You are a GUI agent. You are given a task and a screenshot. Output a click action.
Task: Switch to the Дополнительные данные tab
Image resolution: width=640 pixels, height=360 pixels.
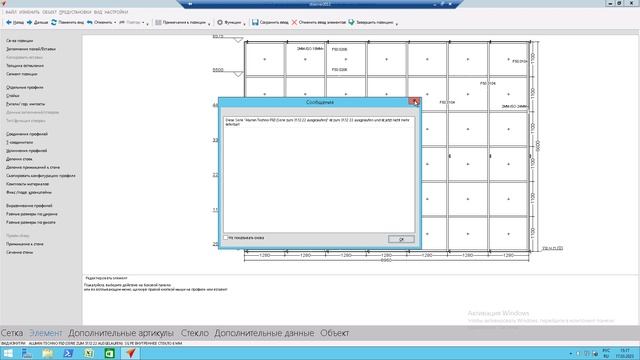(264, 333)
